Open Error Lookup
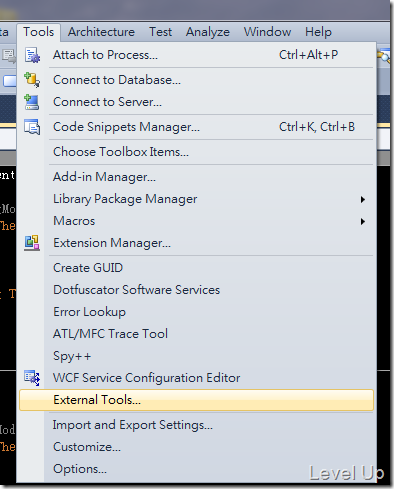The image size is (394, 489). (197, 312)
